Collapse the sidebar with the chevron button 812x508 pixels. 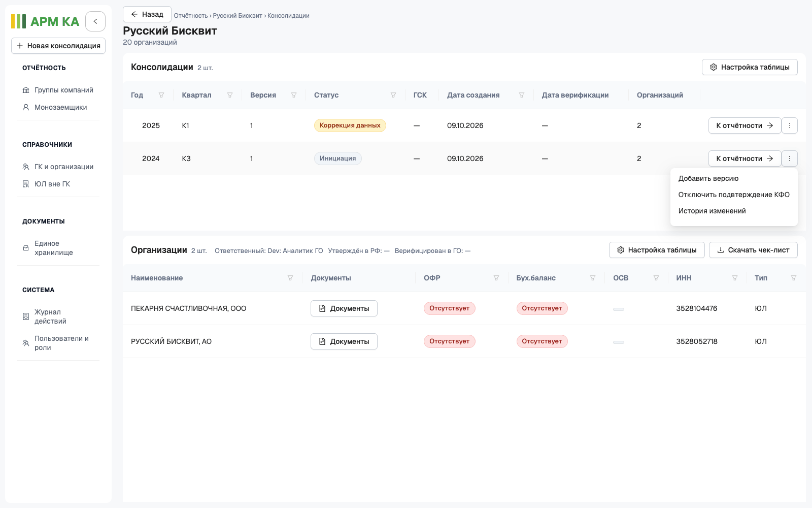pos(95,21)
